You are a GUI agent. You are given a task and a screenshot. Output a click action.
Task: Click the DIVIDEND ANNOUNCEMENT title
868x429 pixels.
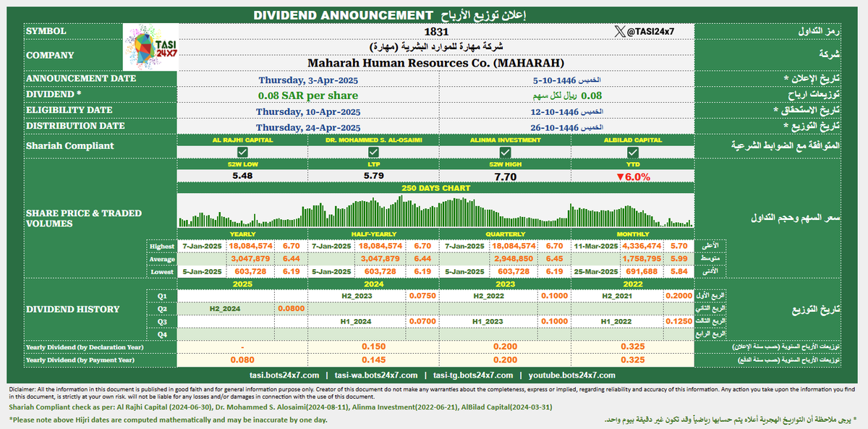click(342, 14)
